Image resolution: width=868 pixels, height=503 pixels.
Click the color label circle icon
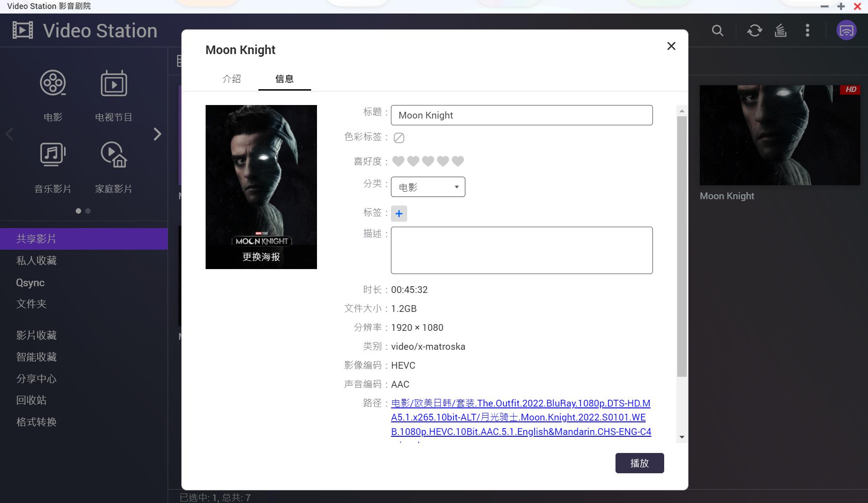[x=398, y=137]
